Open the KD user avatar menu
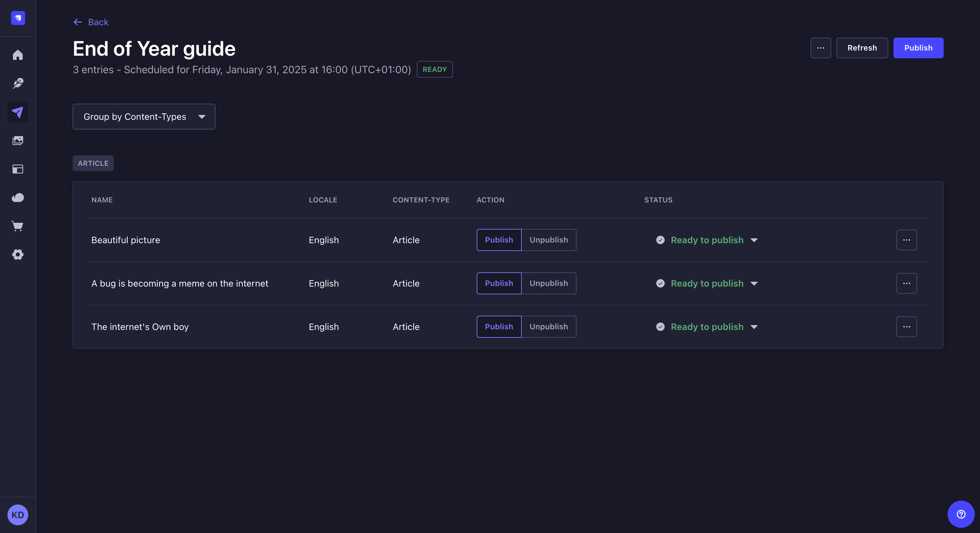The image size is (980, 533). coord(17,515)
